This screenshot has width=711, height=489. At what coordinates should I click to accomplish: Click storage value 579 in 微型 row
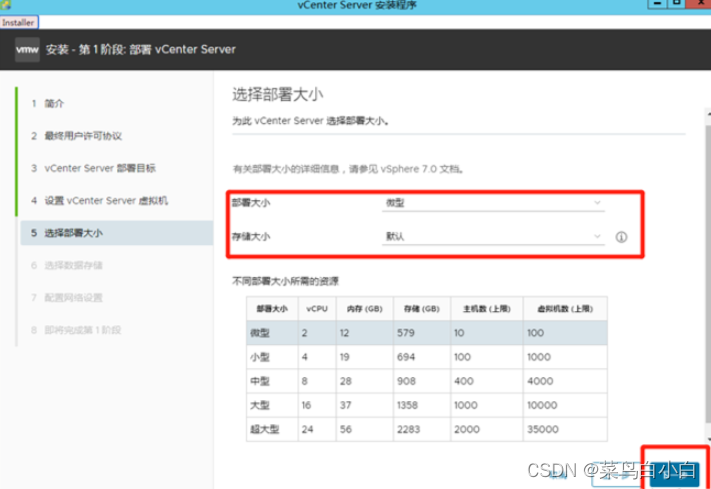pos(406,333)
